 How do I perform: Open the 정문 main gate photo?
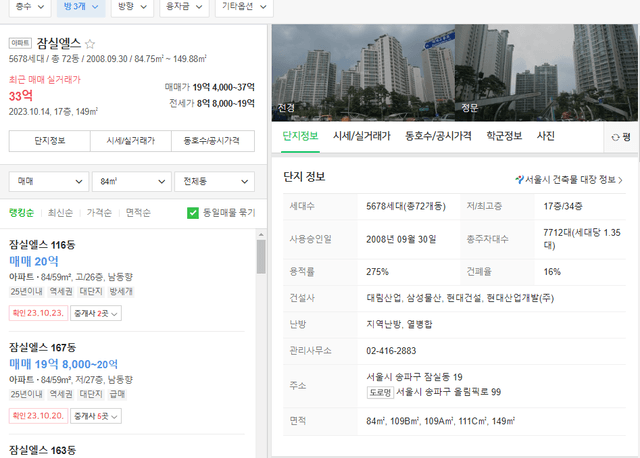tap(546, 73)
